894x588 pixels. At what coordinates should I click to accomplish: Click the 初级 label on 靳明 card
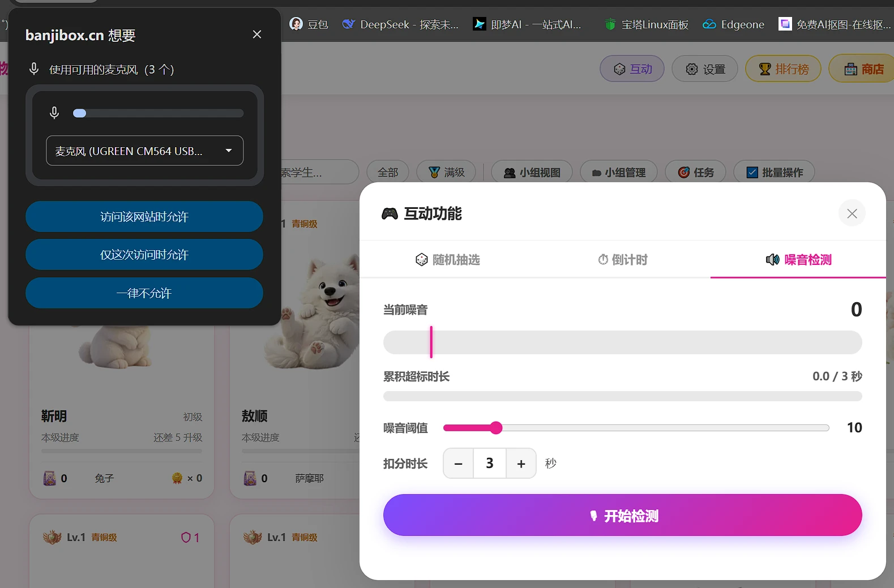[x=193, y=417]
